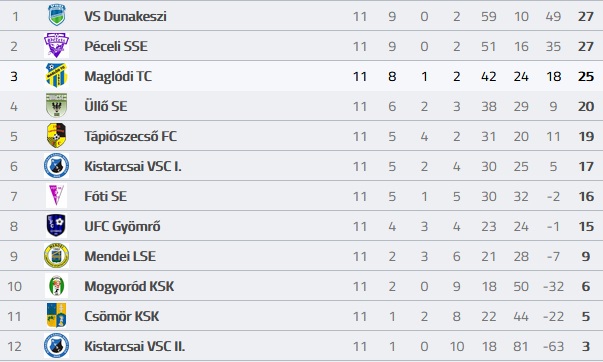Screen dimensions: 603x362
Task: Click the Mogyoród KSK team name
Action: 129,286
